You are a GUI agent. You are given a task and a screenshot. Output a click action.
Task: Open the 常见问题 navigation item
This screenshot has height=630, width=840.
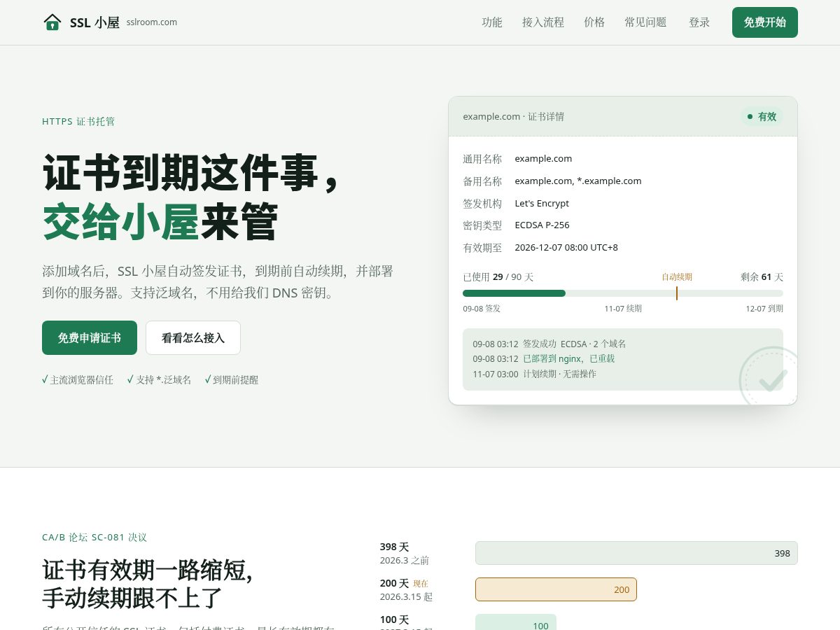(x=645, y=22)
